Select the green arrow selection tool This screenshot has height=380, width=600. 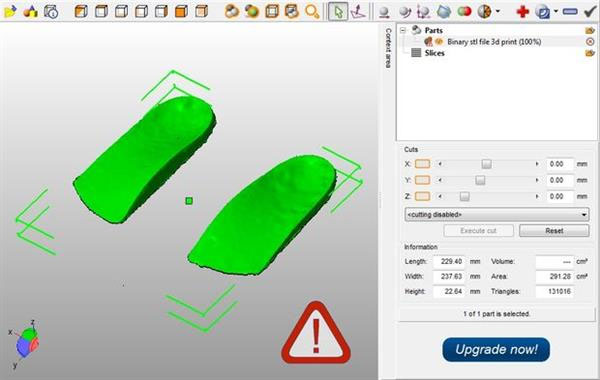tap(338, 11)
